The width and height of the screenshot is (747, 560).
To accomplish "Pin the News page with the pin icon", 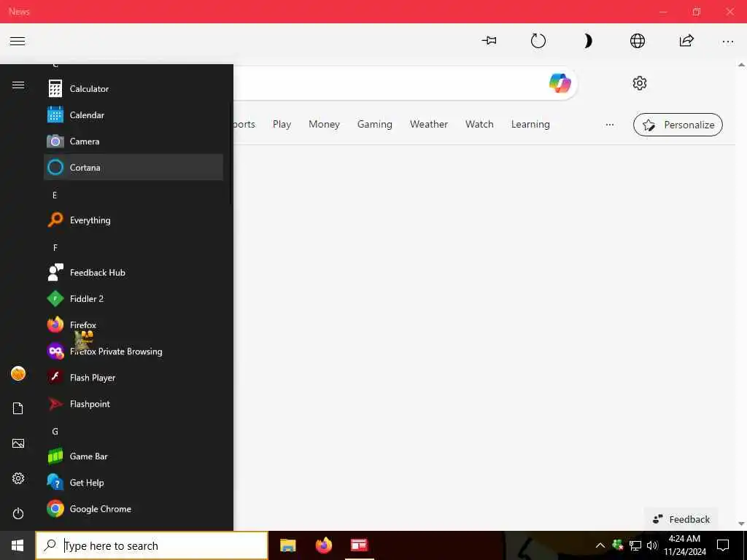I will [x=489, y=41].
